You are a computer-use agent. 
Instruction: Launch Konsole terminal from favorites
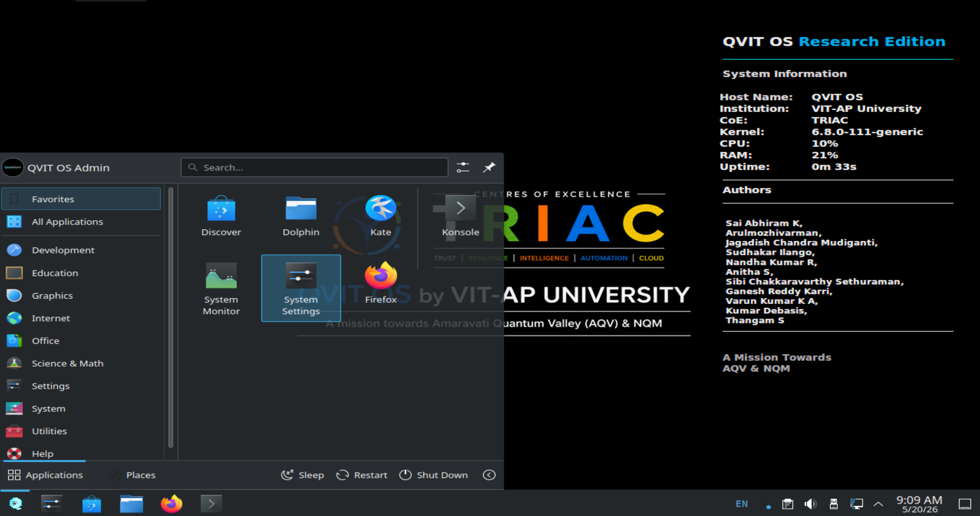tap(460, 216)
